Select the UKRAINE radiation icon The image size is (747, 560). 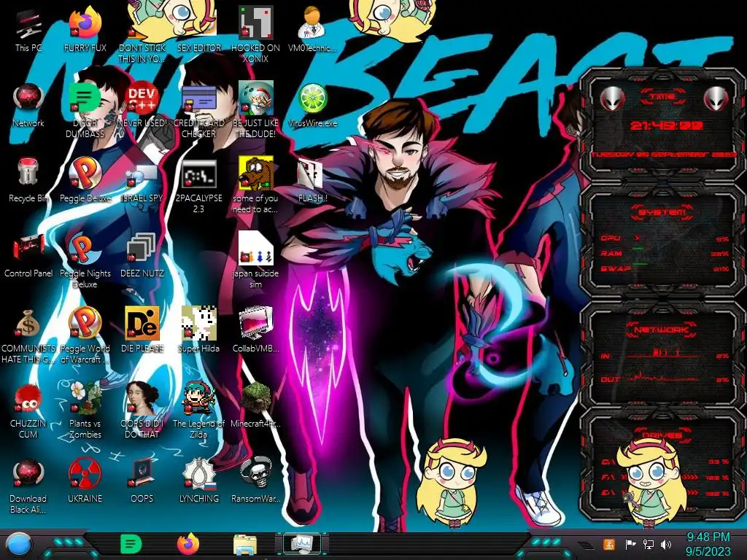(85, 481)
